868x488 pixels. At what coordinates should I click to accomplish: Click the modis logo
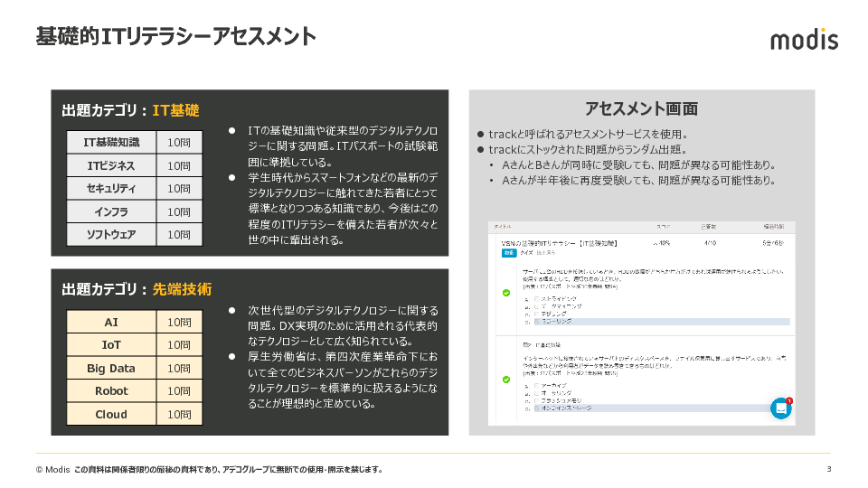click(x=804, y=40)
